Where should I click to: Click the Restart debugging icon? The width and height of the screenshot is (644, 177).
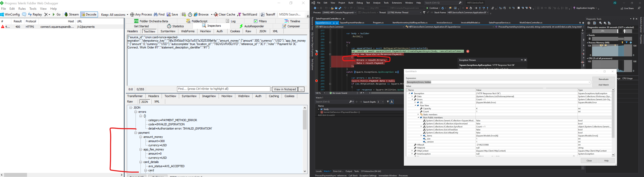pyautogui.click(x=471, y=8)
